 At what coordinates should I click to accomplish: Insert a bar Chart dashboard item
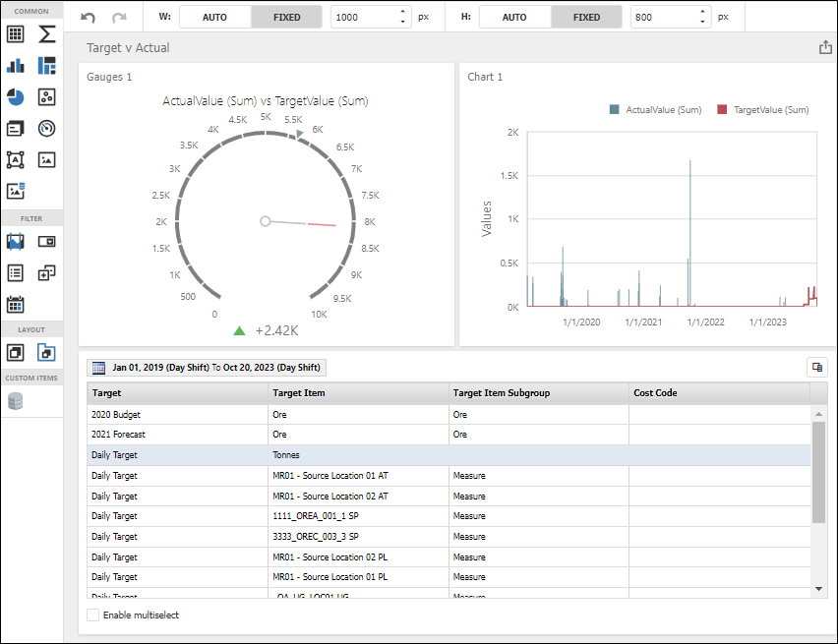[x=16, y=66]
